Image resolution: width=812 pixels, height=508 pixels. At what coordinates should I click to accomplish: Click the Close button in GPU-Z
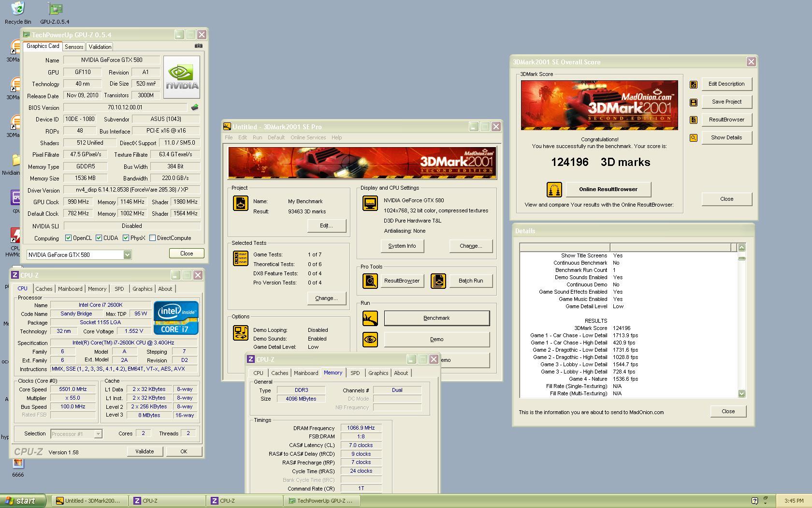pos(187,254)
